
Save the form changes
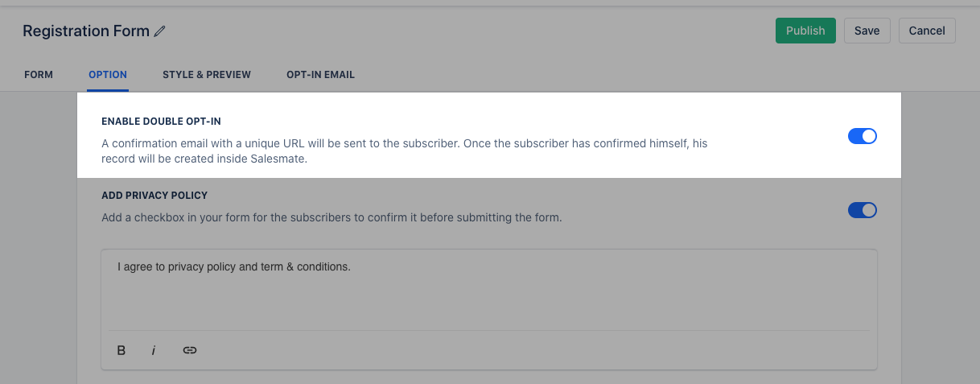[x=867, y=31]
